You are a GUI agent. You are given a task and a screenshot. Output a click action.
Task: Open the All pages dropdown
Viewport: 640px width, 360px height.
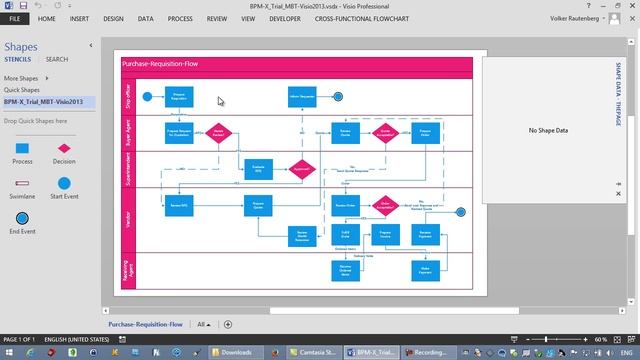204,324
